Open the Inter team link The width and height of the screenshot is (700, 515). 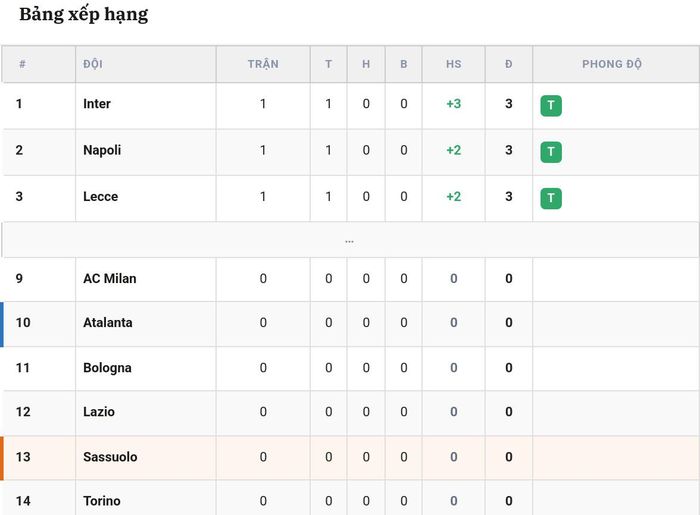(x=97, y=104)
